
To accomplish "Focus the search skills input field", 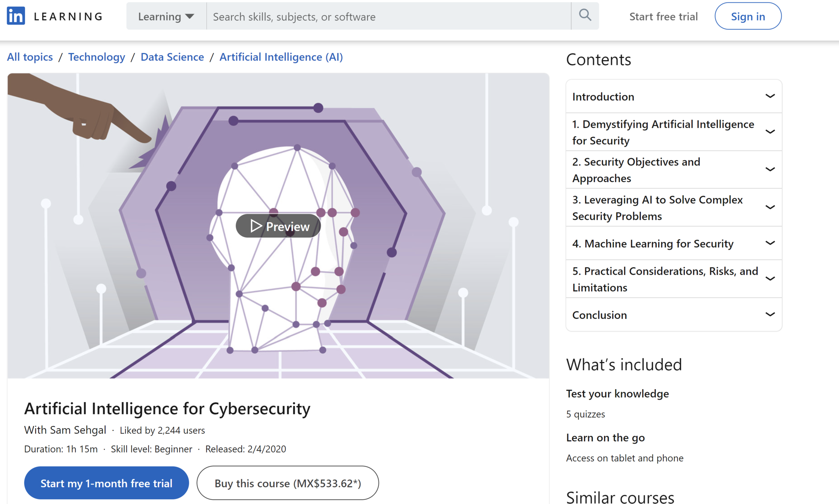I will point(388,16).
